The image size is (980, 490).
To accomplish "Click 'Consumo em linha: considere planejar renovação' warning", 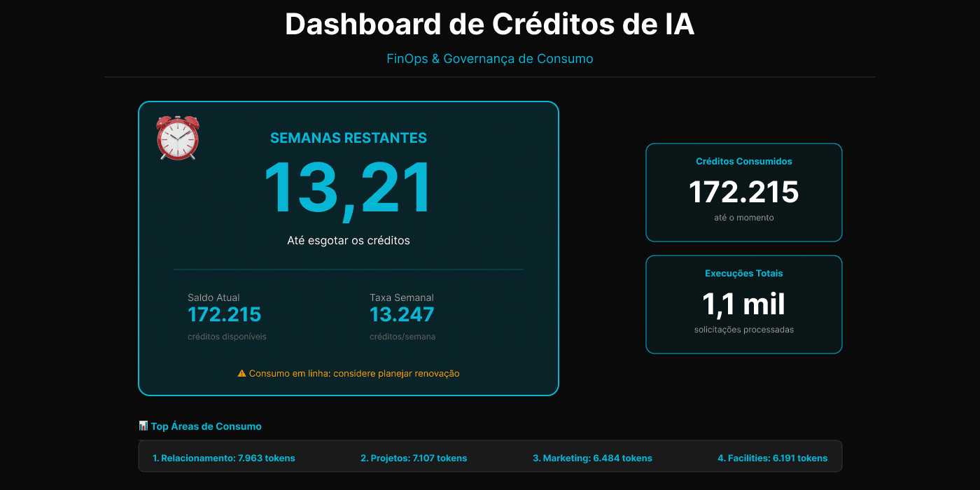I will (x=354, y=374).
